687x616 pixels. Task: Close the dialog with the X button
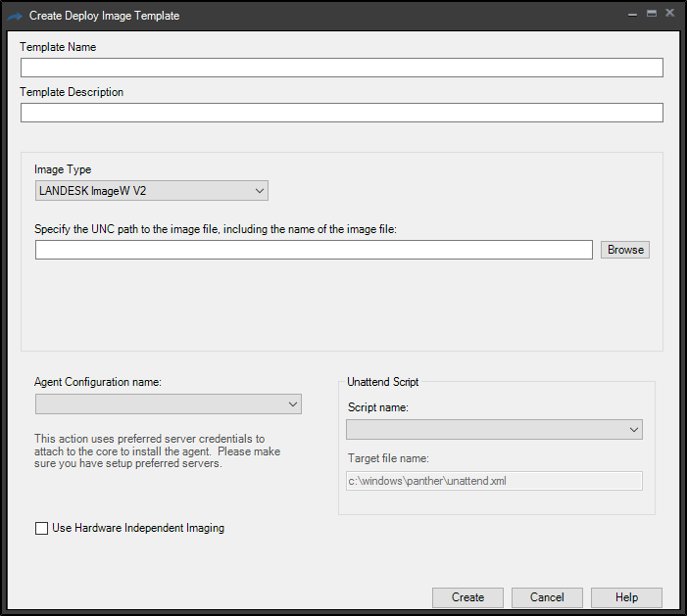click(670, 14)
